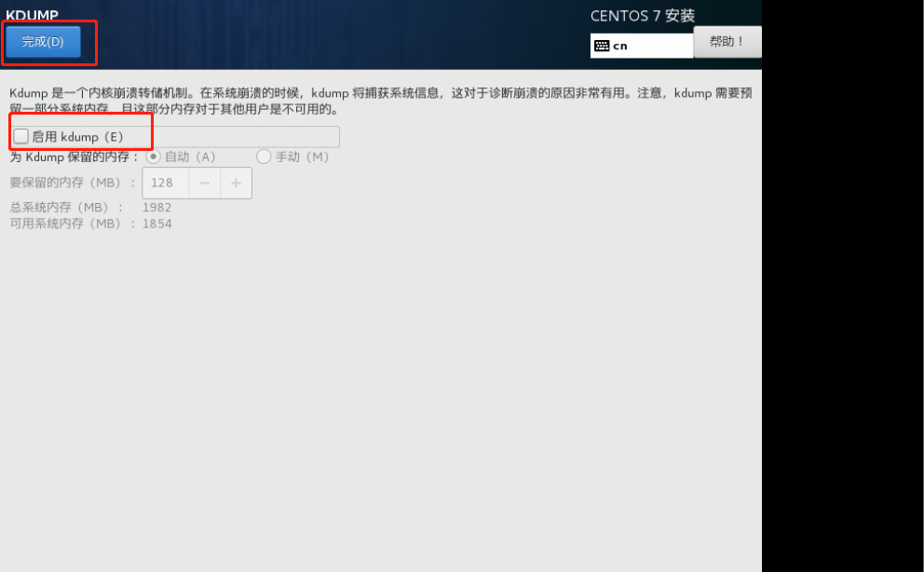
Task: Click the reserved memory field showing 128
Action: (166, 184)
